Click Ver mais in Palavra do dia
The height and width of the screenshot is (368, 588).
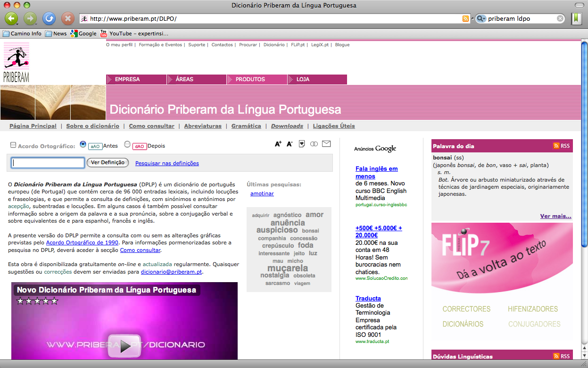[556, 216]
